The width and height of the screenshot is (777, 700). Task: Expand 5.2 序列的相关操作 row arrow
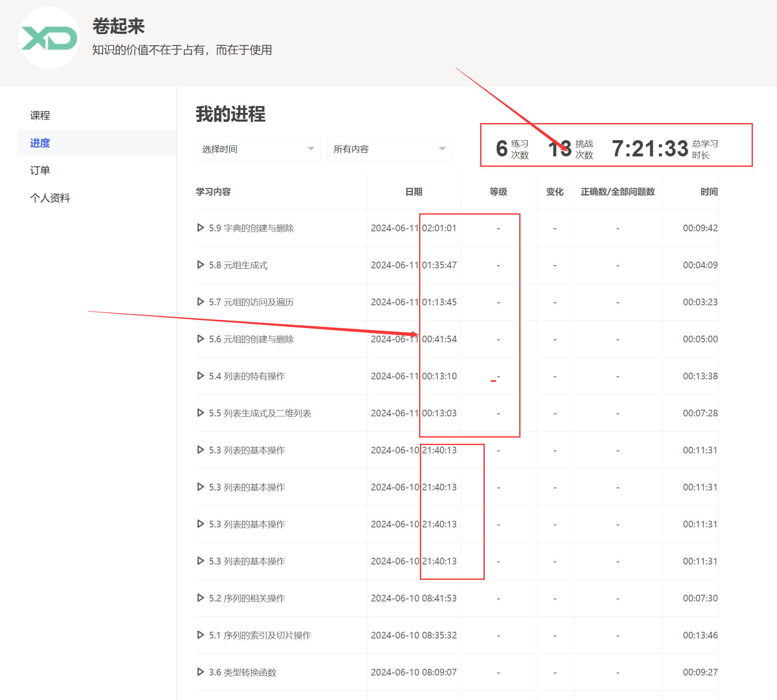(200, 598)
